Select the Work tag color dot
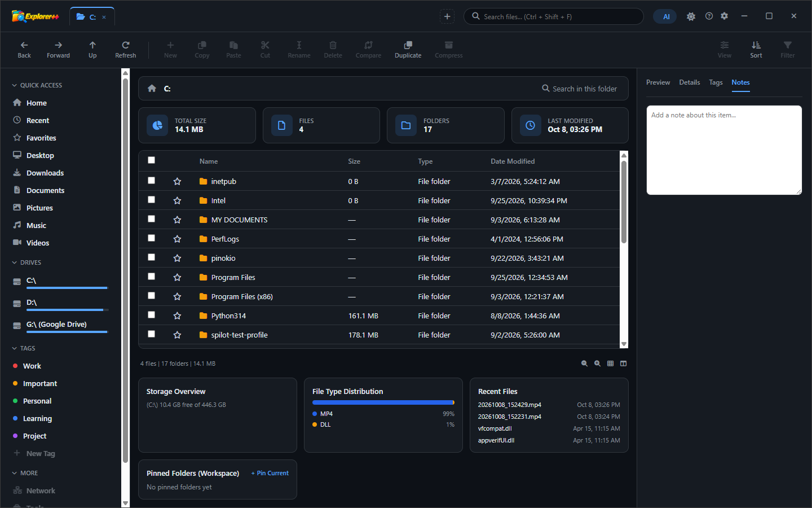Viewport: 812px width, 508px height. 15,366
